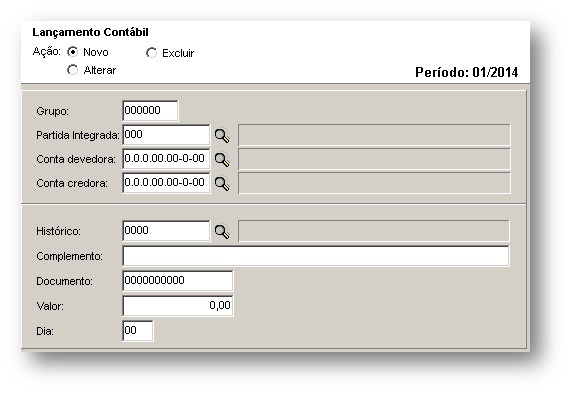The width and height of the screenshot is (572, 394).
Task: Open the Conta credora lookup magnifier
Action: pos(222,184)
